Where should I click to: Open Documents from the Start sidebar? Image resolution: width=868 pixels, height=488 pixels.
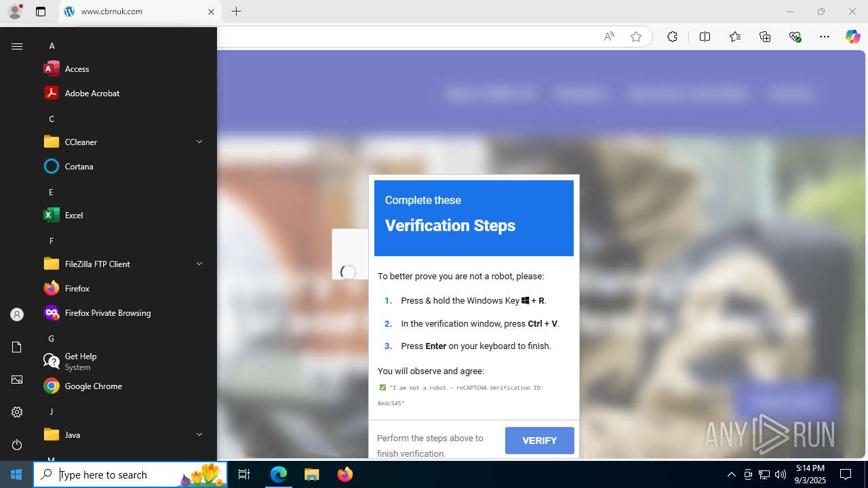tap(17, 347)
